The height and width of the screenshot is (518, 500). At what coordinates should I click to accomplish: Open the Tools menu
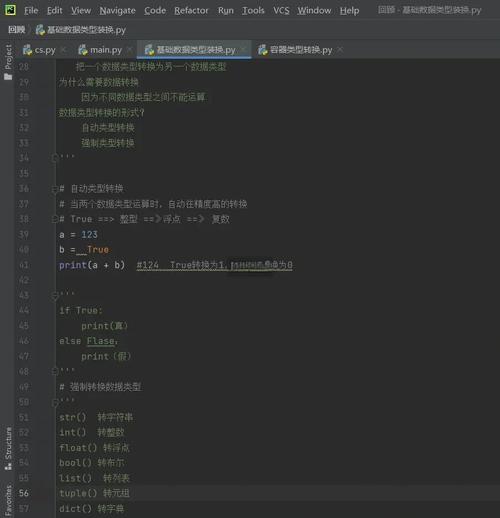(x=253, y=11)
